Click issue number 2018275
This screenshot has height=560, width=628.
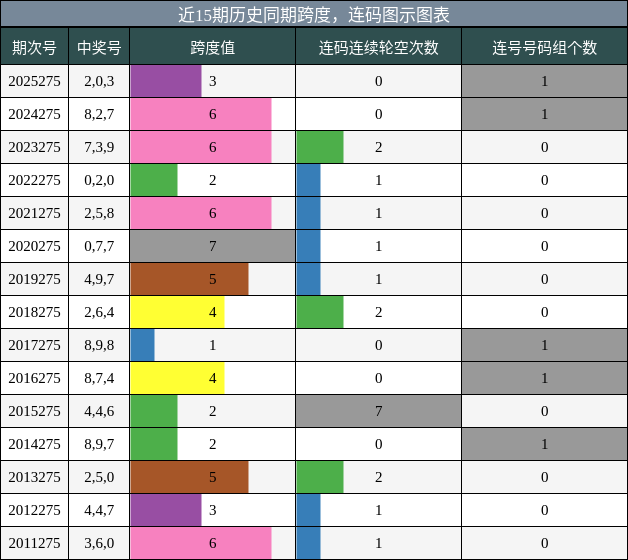(x=34, y=312)
